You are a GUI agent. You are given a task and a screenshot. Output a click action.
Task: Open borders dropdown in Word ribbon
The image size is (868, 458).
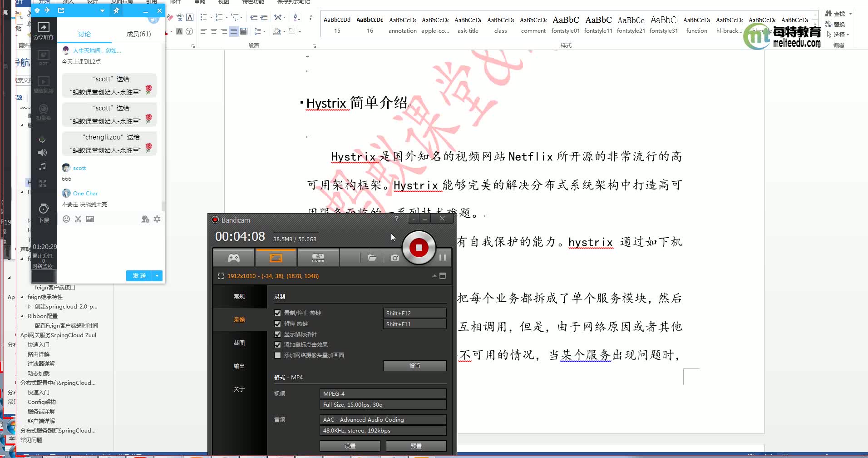click(x=300, y=31)
